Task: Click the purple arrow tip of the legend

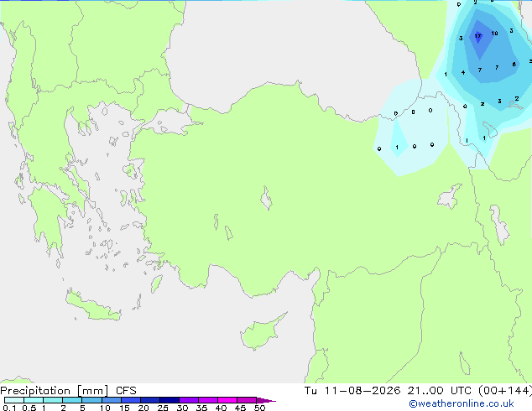Action: pos(266,400)
